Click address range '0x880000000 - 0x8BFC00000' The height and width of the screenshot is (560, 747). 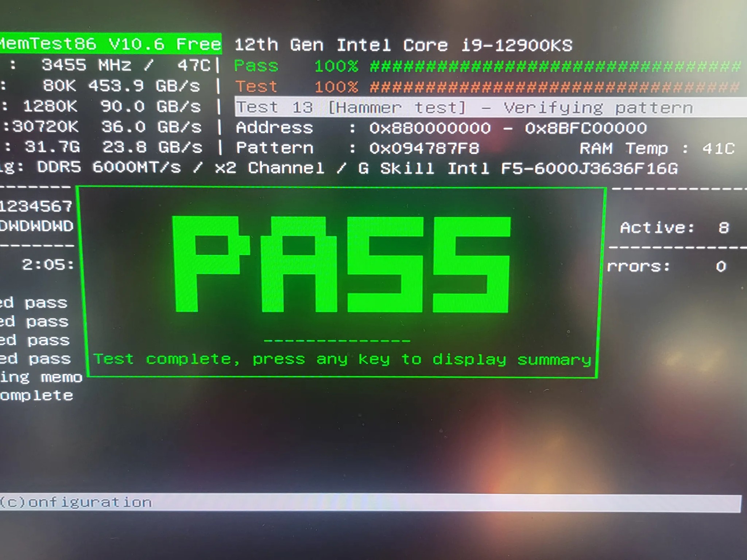[x=508, y=128]
